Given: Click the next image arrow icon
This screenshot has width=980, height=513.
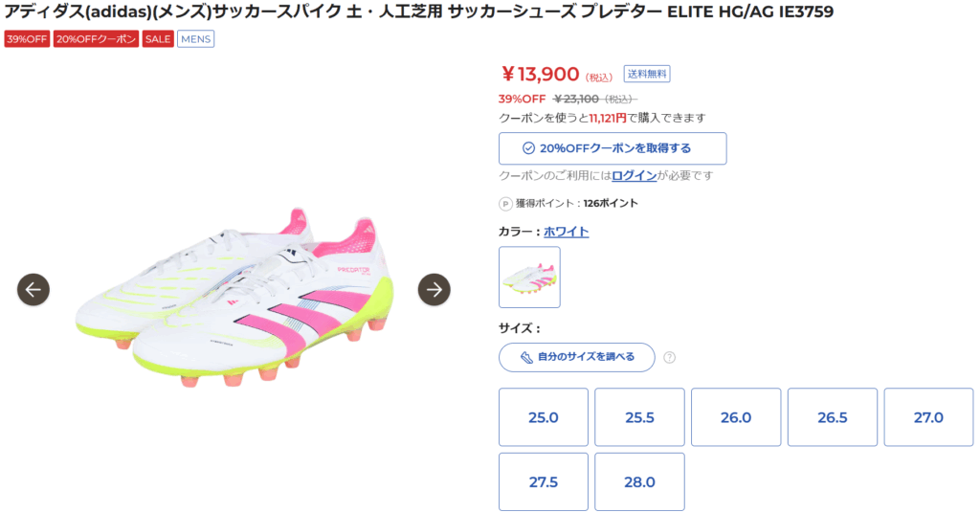Looking at the screenshot, I should [x=434, y=289].
